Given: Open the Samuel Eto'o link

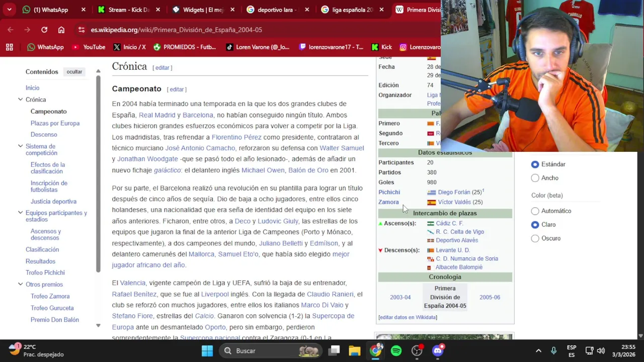Looking at the screenshot, I should [238, 254].
